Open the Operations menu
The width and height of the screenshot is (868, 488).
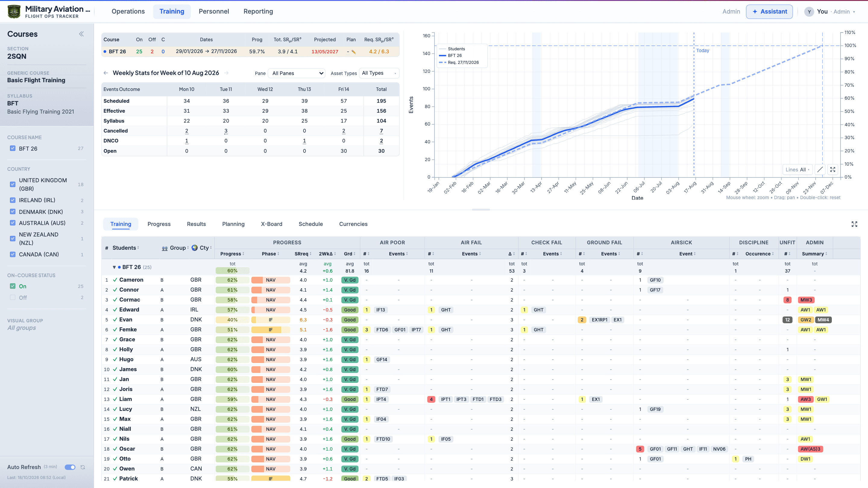pyautogui.click(x=128, y=11)
